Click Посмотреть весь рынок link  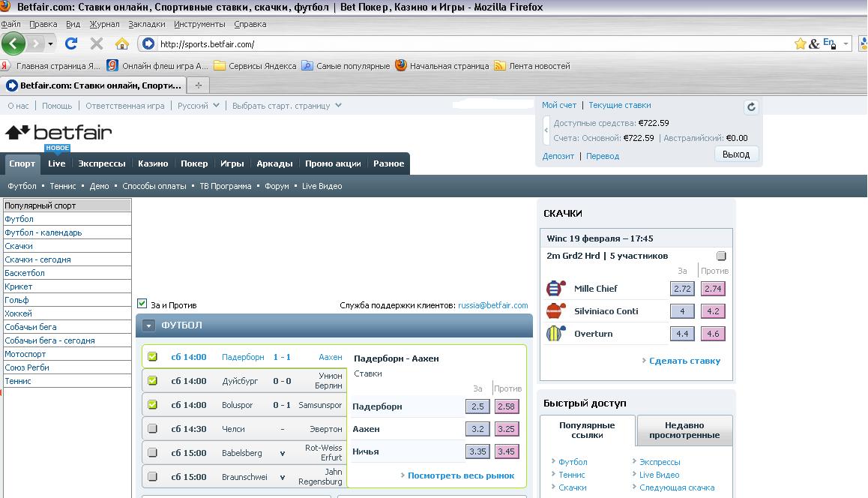(460, 475)
